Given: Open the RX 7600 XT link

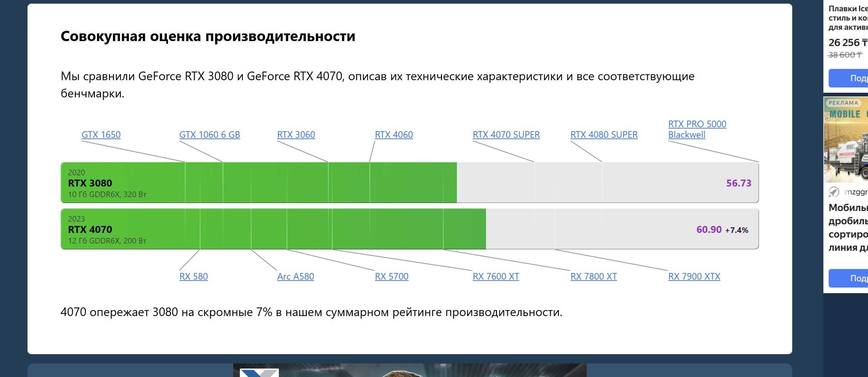Looking at the screenshot, I should [x=496, y=276].
